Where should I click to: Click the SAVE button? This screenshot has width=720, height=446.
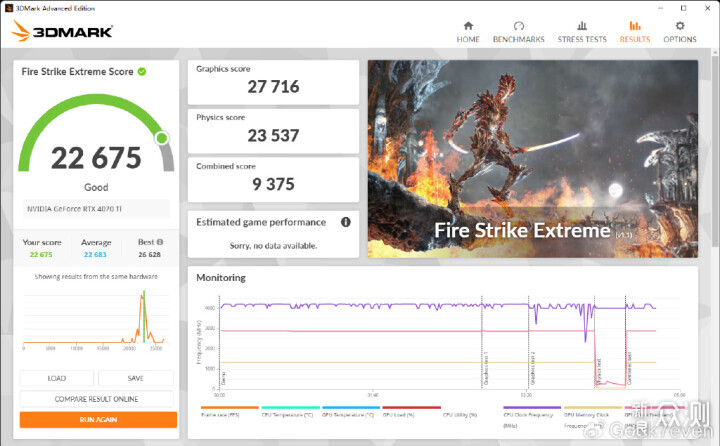[x=135, y=378]
